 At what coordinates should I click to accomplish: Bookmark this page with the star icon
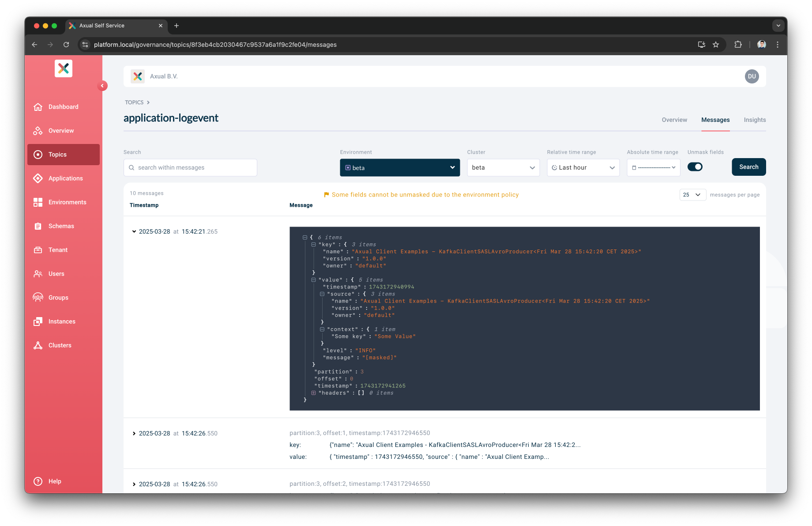(x=716, y=45)
